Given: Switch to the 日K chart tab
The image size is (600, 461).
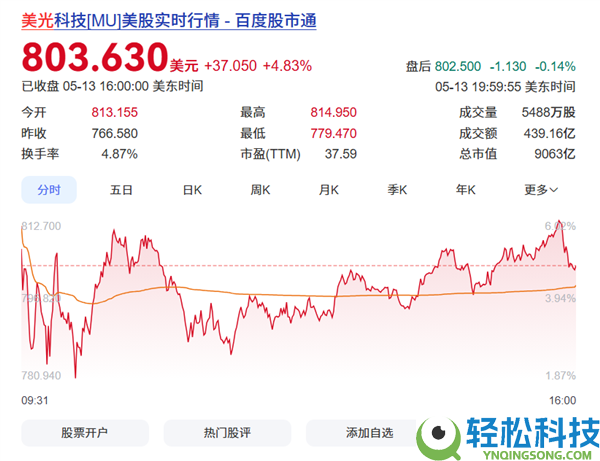Looking at the screenshot, I should [192, 190].
